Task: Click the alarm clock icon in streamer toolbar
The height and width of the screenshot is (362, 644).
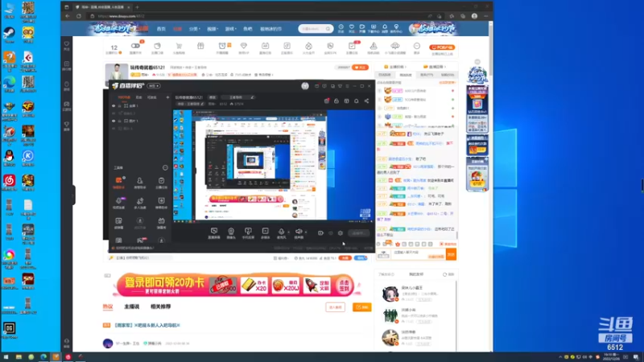Action: [x=222, y=46]
